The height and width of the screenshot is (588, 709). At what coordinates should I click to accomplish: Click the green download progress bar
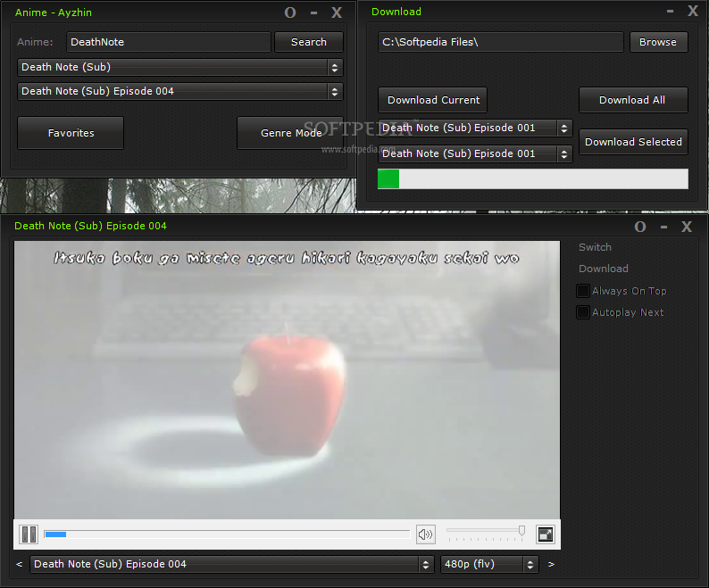pyautogui.click(x=533, y=179)
